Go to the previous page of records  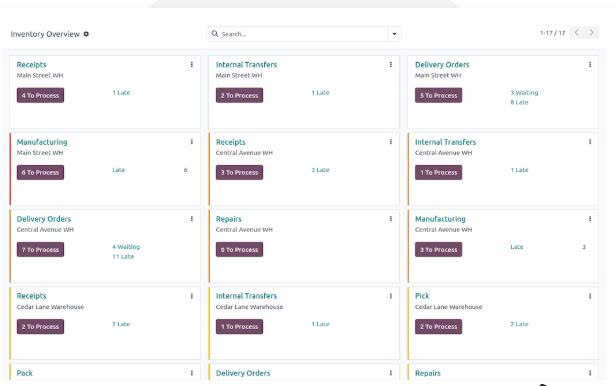[x=577, y=33]
